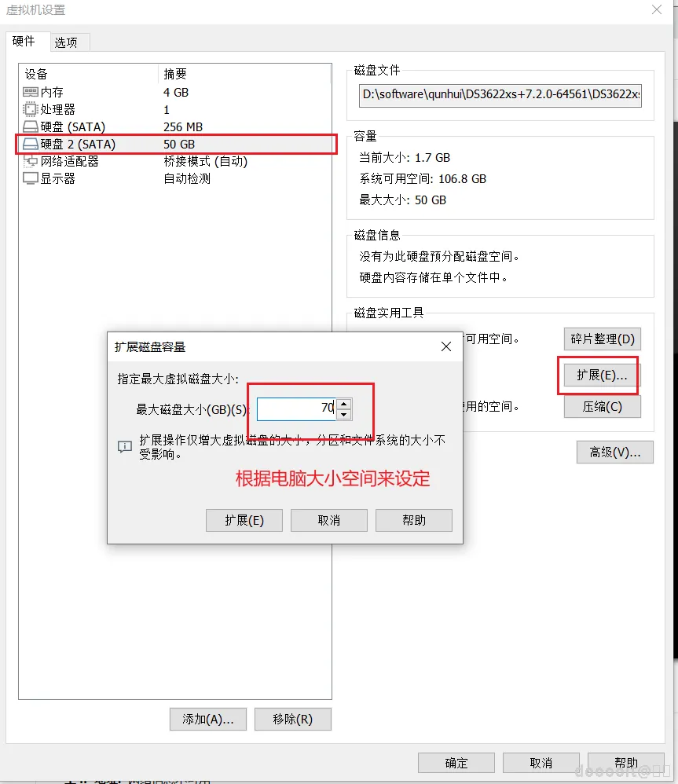Viewport: 678px width, 784px height.
Task: Open the 高级(V)... settings
Action: pyautogui.click(x=614, y=452)
